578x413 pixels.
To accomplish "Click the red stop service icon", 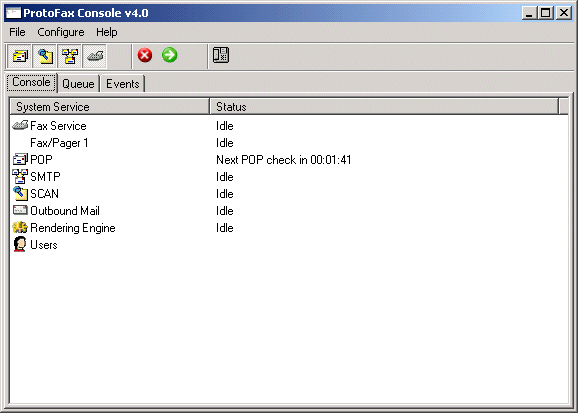I will tap(145, 55).
